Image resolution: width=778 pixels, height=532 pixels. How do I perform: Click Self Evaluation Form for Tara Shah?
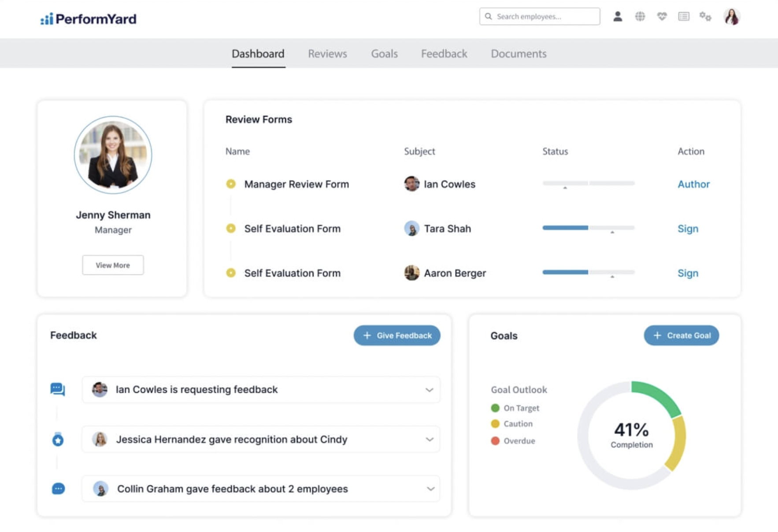(293, 229)
